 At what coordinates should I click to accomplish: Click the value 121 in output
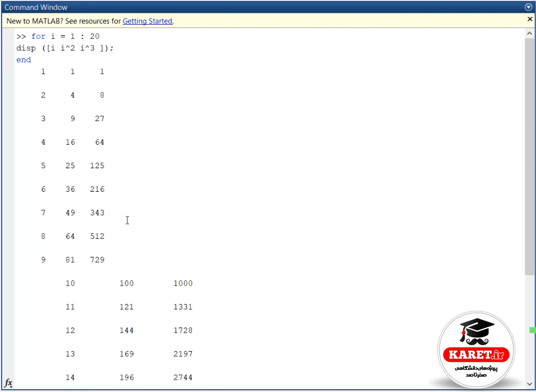coord(126,307)
